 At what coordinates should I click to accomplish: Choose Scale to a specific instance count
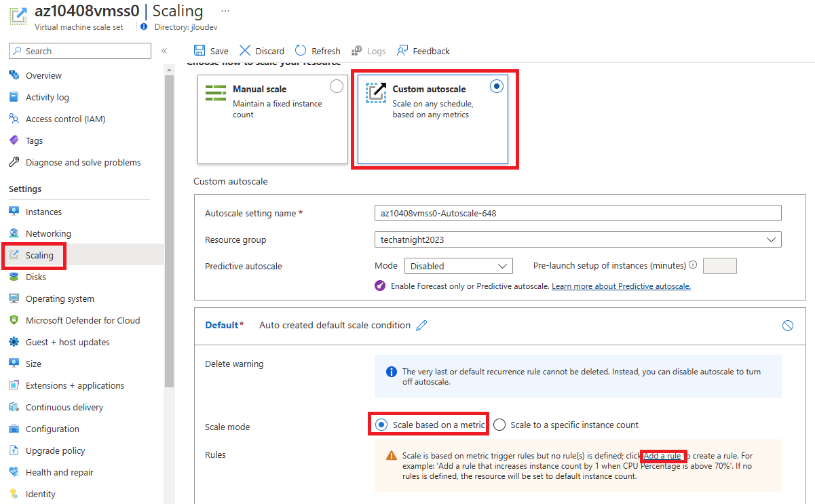coord(499,425)
